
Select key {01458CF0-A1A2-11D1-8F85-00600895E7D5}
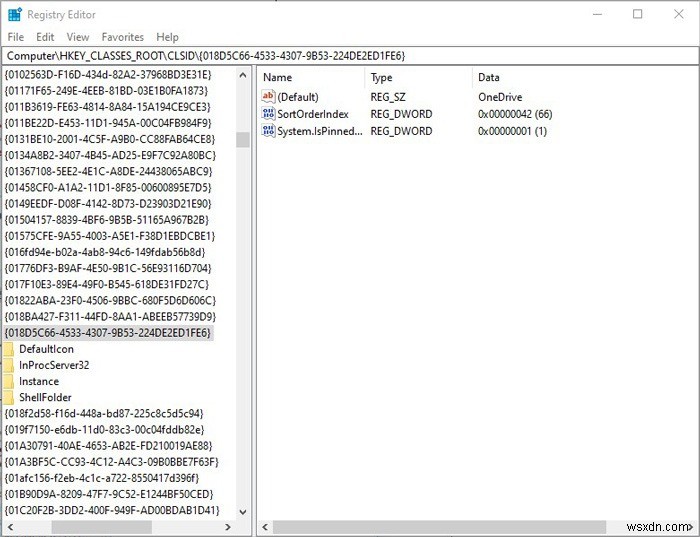pyautogui.click(x=108, y=187)
